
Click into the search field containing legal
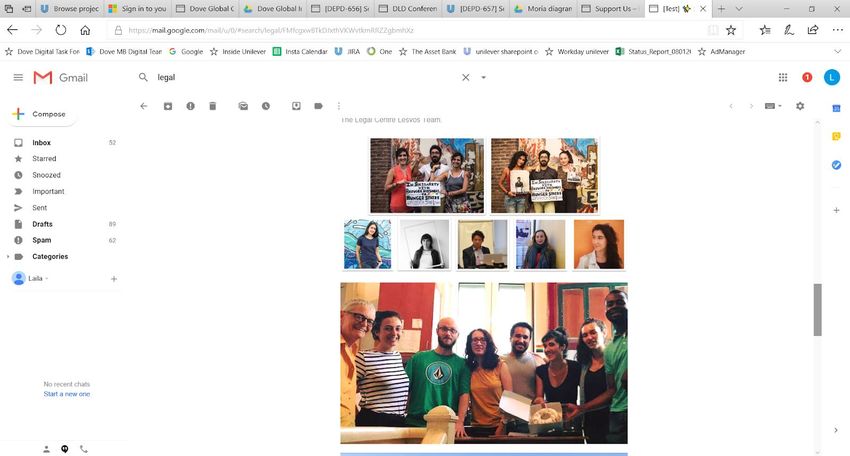pos(306,78)
